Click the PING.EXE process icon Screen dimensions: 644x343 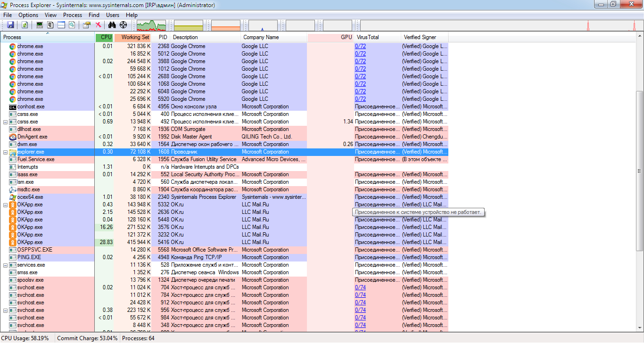tap(13, 257)
